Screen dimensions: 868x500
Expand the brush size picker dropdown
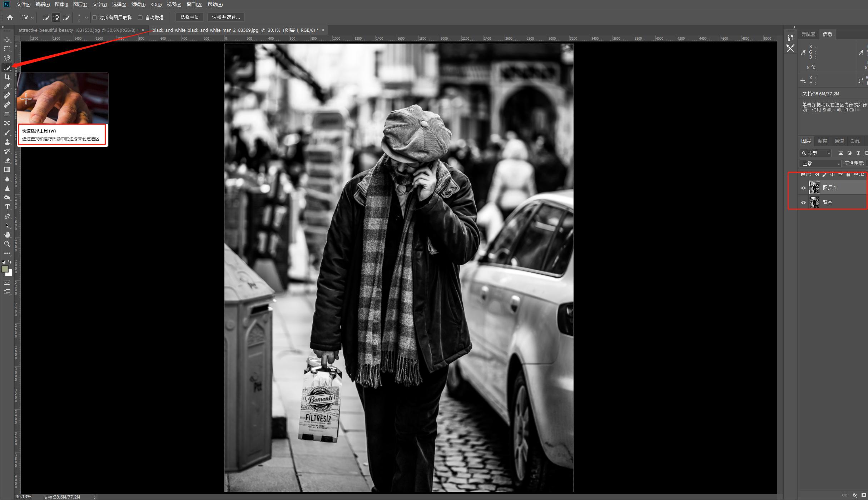click(86, 17)
